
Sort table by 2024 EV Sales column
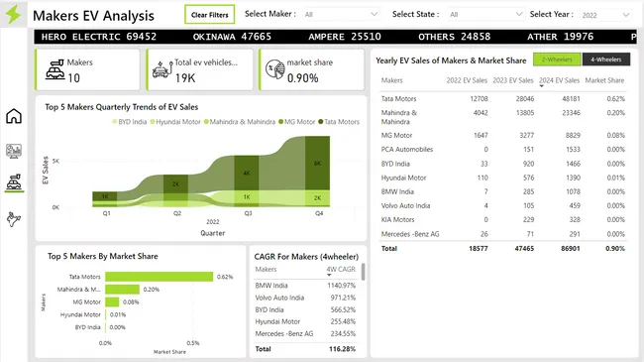tap(559, 80)
